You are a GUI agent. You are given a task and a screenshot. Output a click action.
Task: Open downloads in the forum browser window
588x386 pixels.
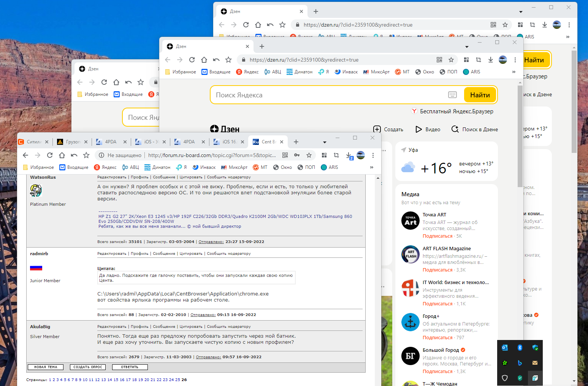click(349, 155)
